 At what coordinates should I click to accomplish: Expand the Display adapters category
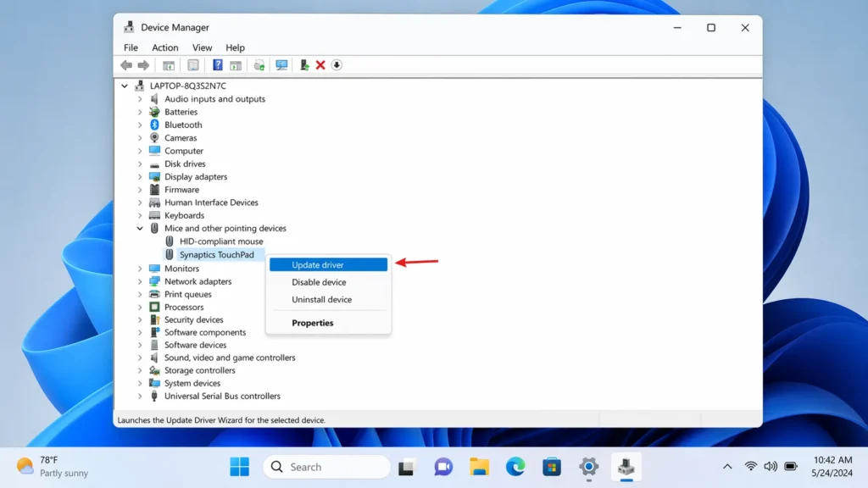[141, 176]
